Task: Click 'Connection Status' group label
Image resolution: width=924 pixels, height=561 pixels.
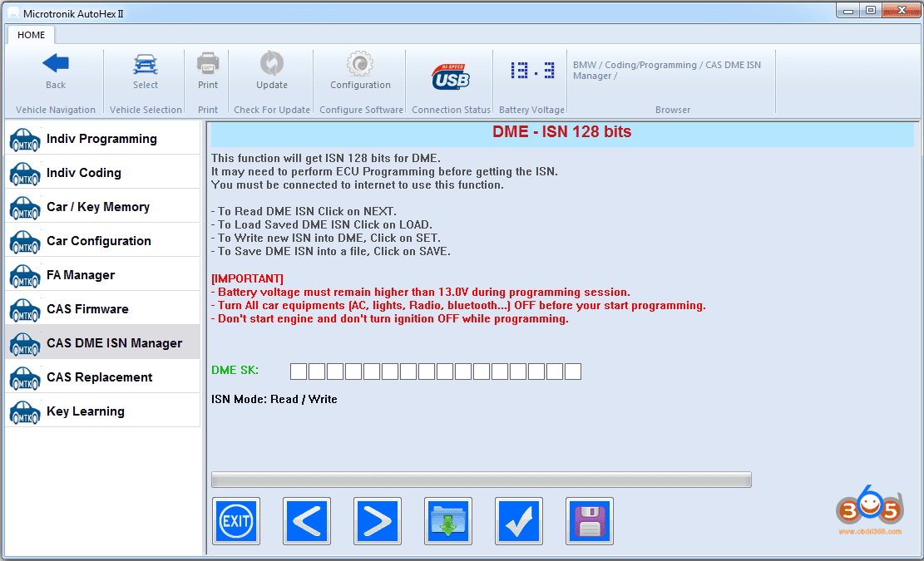Action: (x=451, y=110)
